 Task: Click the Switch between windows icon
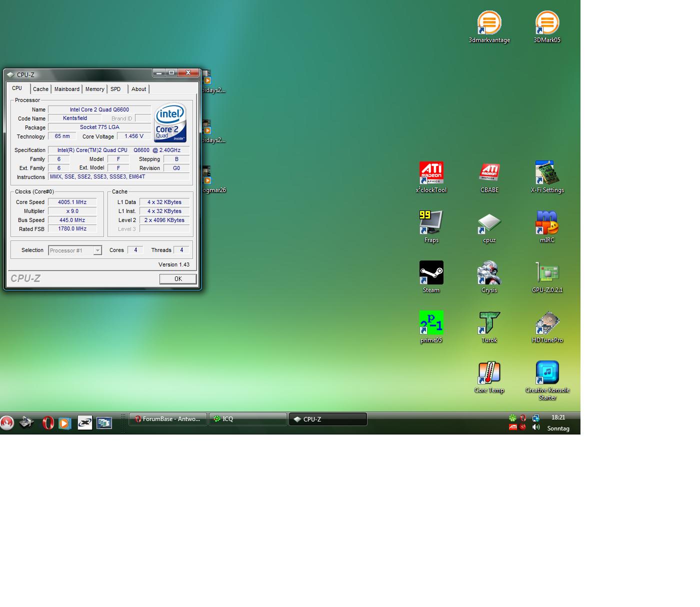coord(104,423)
